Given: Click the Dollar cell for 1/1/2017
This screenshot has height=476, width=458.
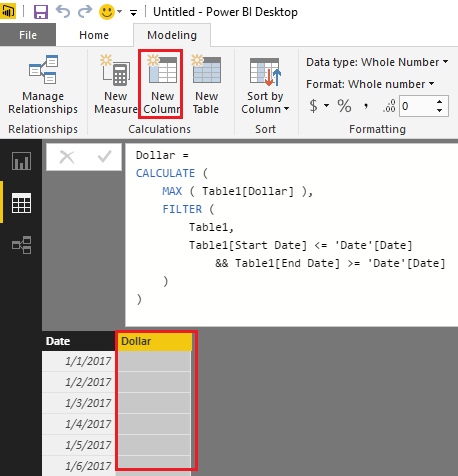Looking at the screenshot, I should tap(154, 361).
